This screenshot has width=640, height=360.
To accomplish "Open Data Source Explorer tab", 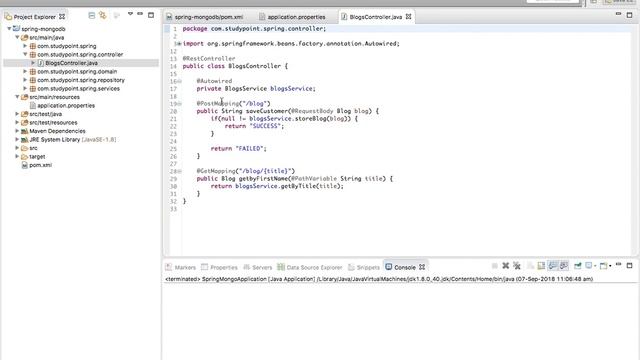I will click(310, 267).
